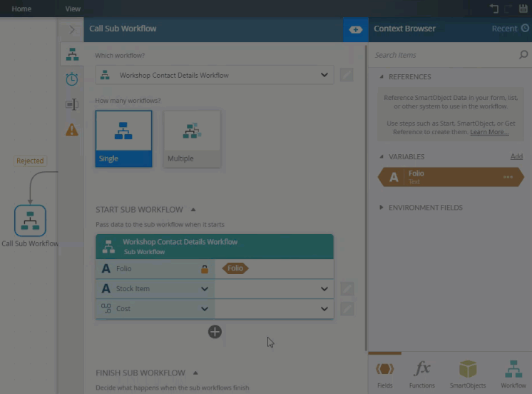Collapse the configuration panel with chevron arrow
532x394 pixels.
72,29
